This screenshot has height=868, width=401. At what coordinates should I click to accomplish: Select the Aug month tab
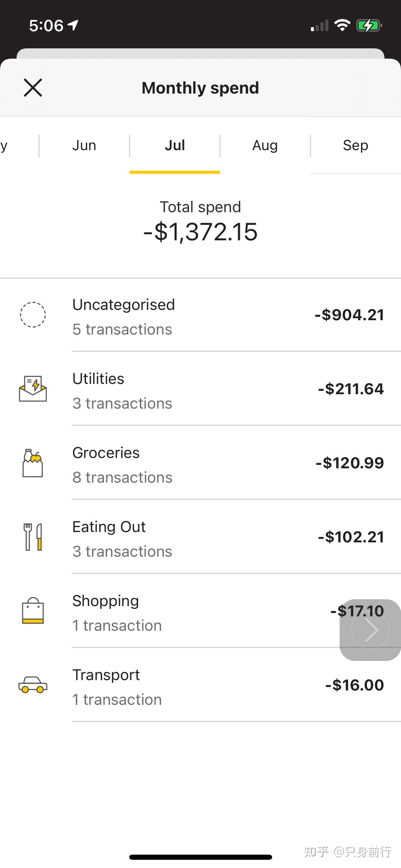pyautogui.click(x=265, y=145)
